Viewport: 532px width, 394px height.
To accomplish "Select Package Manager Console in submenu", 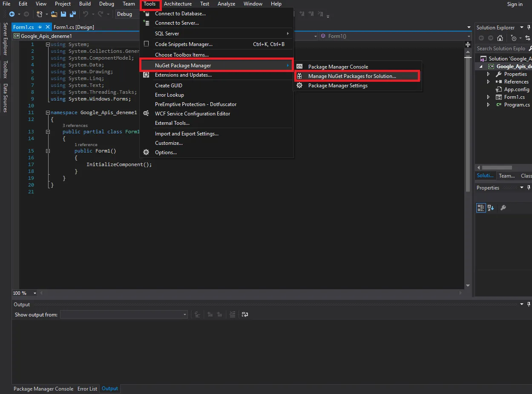I will 357,67.
